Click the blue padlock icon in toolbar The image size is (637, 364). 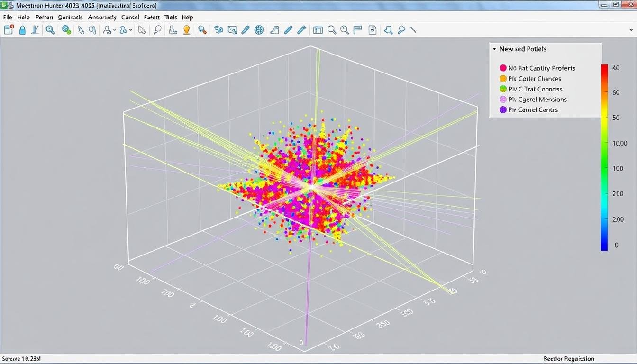click(x=22, y=30)
